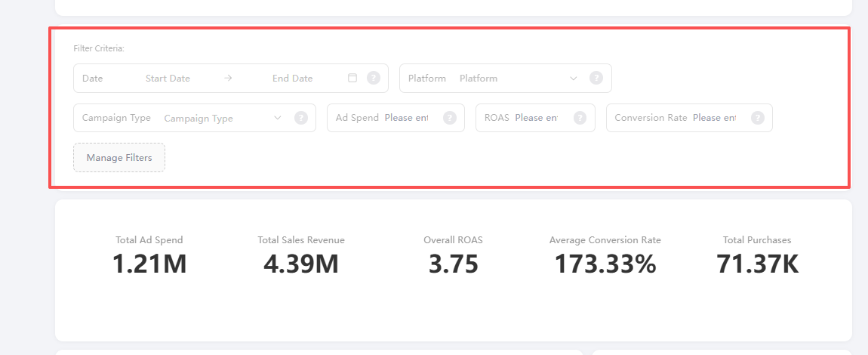Click the calendar icon in Date filter
The width and height of the screenshot is (868, 355).
[352, 78]
